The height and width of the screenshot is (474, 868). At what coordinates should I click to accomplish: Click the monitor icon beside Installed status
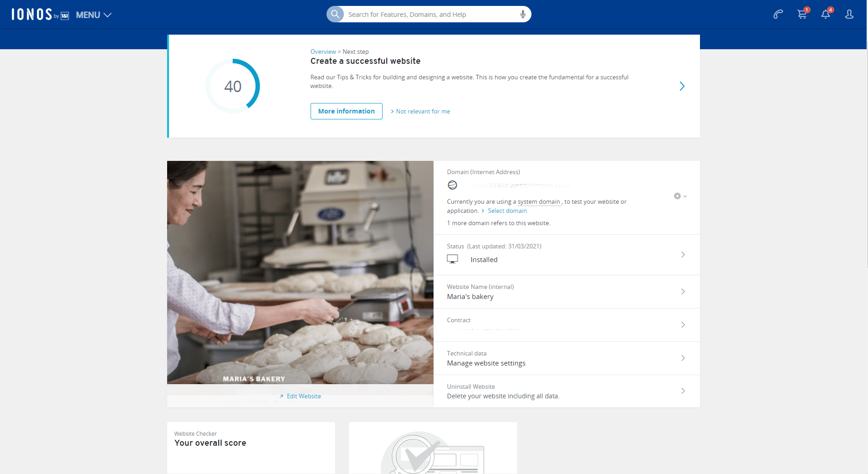click(452, 259)
